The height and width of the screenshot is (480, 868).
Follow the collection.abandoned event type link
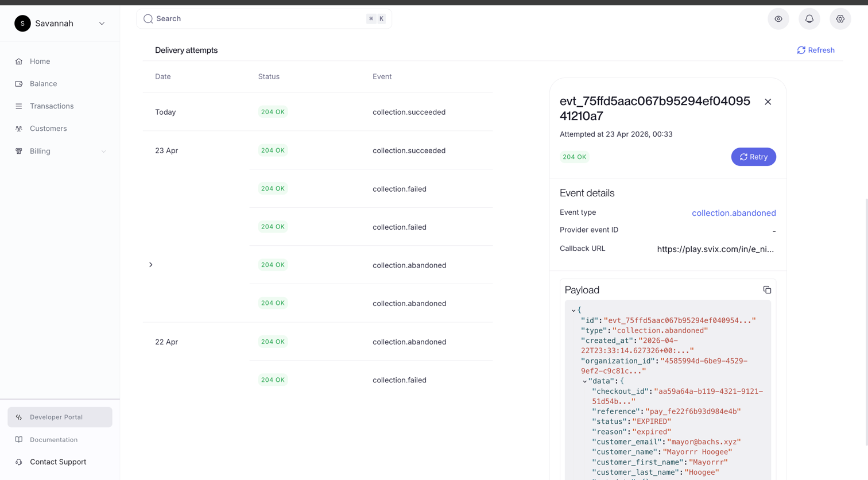pos(734,213)
